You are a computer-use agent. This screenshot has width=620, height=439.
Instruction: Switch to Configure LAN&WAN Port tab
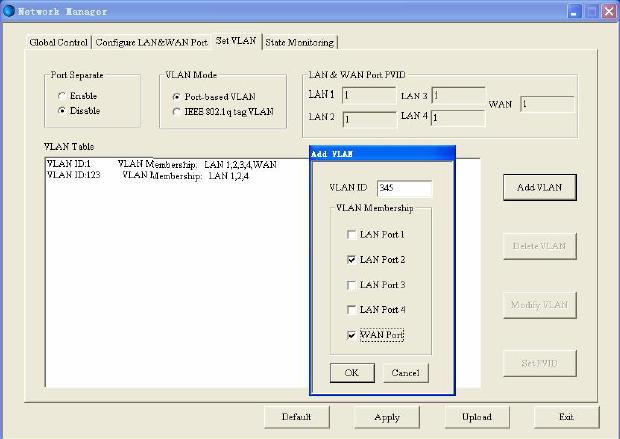(x=151, y=42)
